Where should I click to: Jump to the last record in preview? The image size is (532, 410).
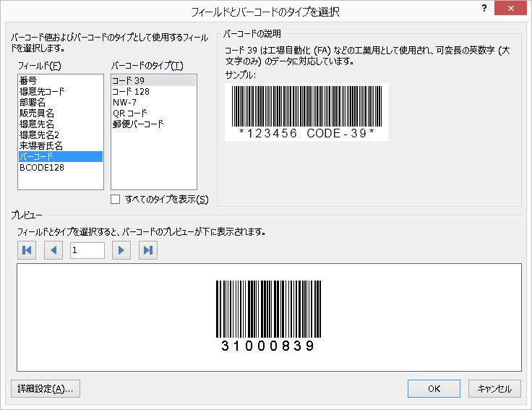148,250
